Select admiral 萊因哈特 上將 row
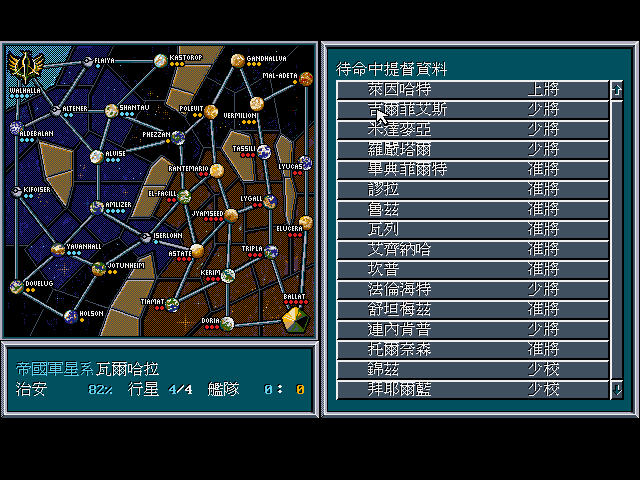The height and width of the screenshot is (480, 640). (x=473, y=89)
